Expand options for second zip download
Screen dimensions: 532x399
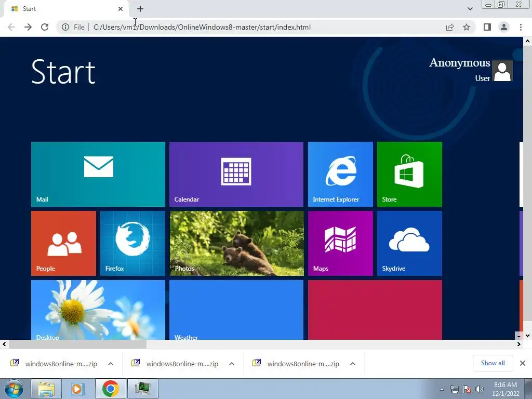pos(232,364)
